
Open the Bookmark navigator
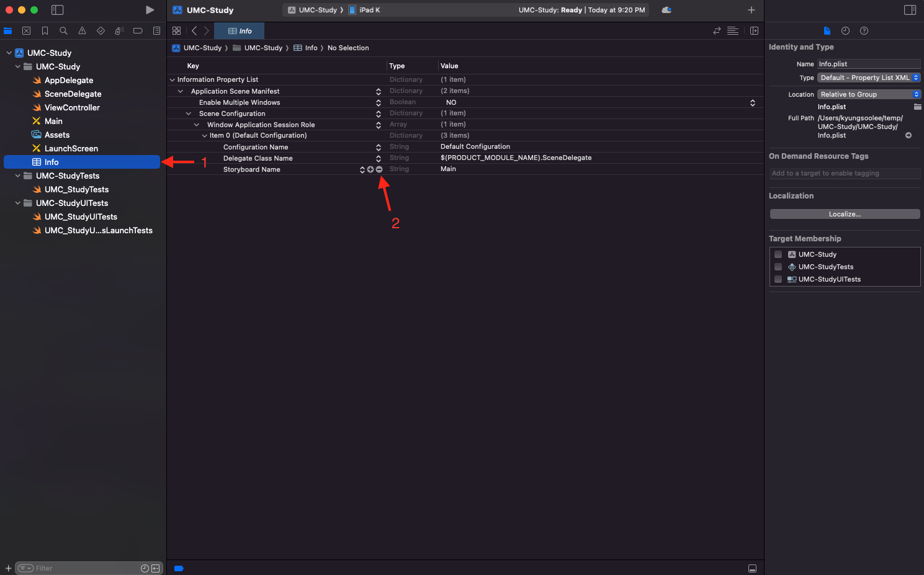point(45,30)
